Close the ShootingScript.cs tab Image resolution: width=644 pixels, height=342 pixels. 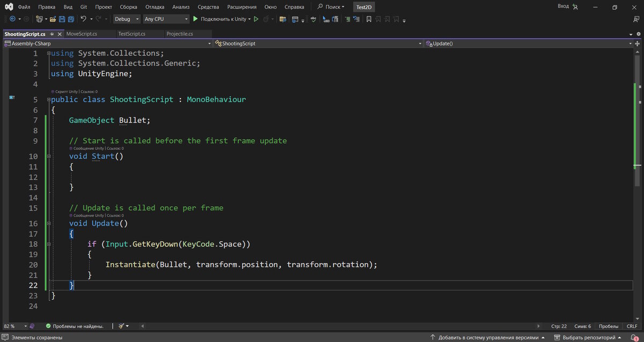(59, 34)
